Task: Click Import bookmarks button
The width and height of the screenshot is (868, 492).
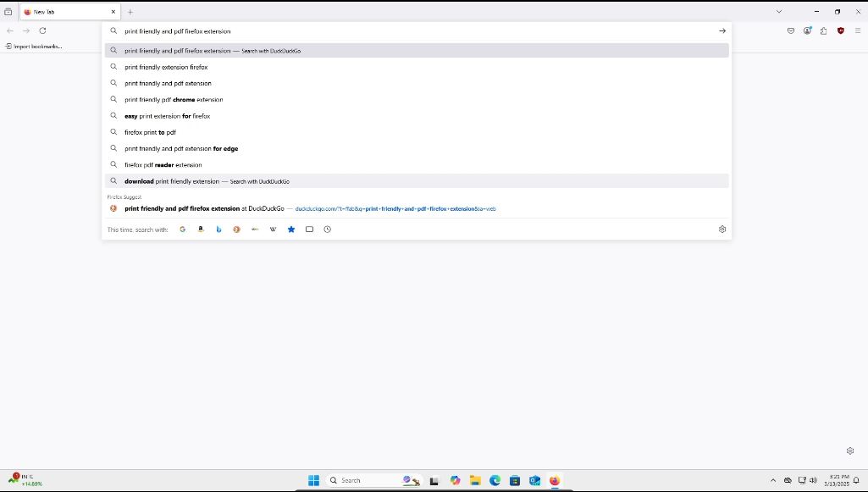Action: tap(34, 47)
